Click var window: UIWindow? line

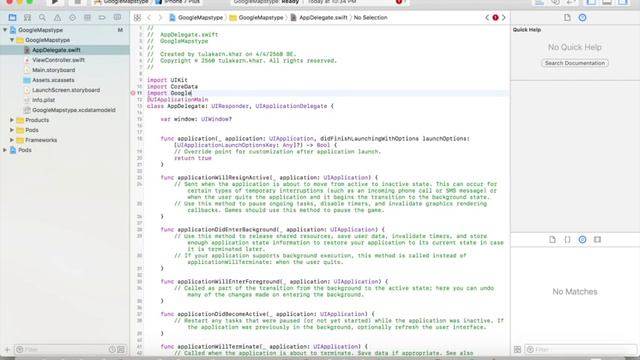point(196,119)
